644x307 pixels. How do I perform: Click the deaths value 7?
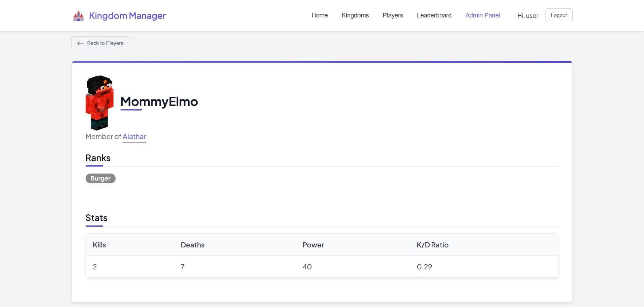coord(182,267)
